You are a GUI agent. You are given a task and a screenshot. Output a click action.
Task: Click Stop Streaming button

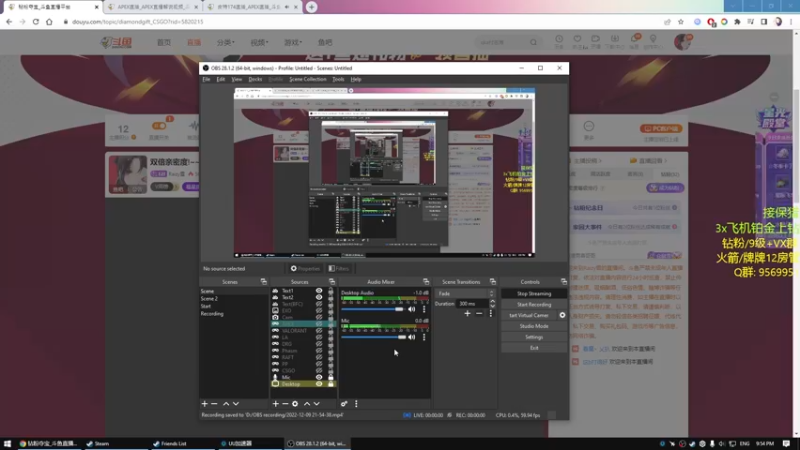tap(534, 294)
